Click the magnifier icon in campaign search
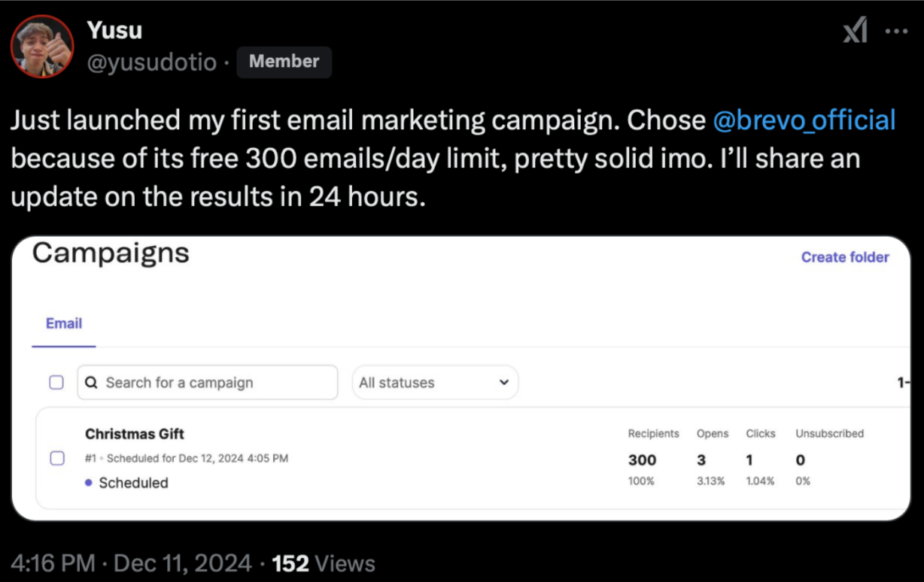The width and height of the screenshot is (924, 582). [91, 383]
